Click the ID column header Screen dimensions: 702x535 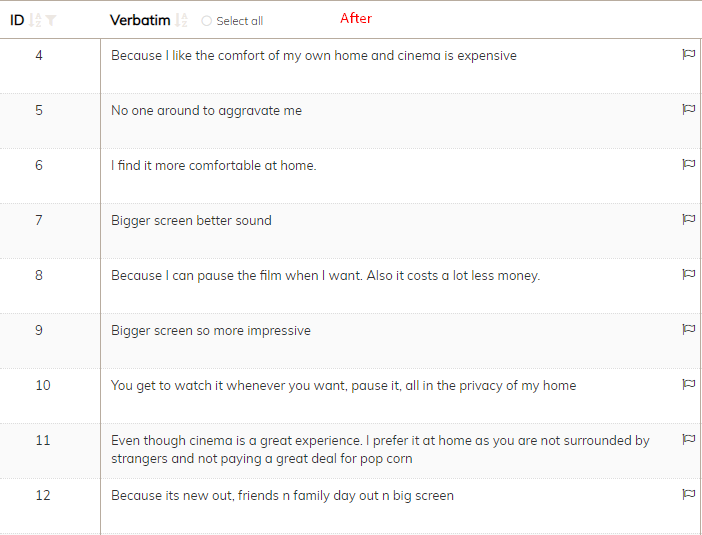coord(17,21)
